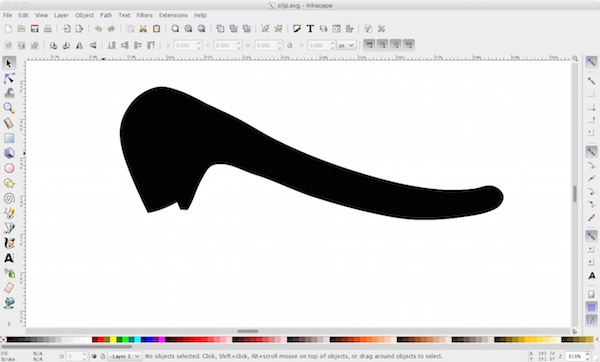Open the Path menu
This screenshot has width=600, height=362.
click(x=106, y=15)
